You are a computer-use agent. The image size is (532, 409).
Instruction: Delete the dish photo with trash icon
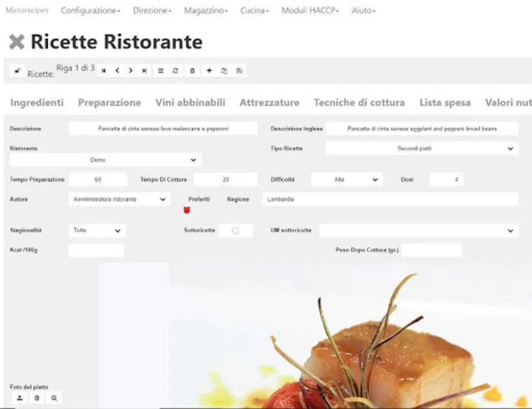(37, 398)
